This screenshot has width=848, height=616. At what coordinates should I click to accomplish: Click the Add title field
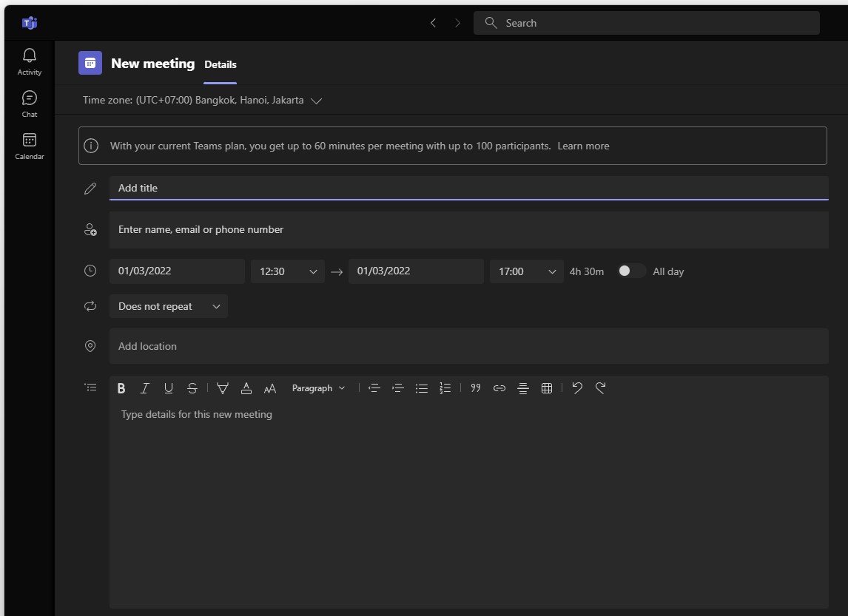[468, 188]
